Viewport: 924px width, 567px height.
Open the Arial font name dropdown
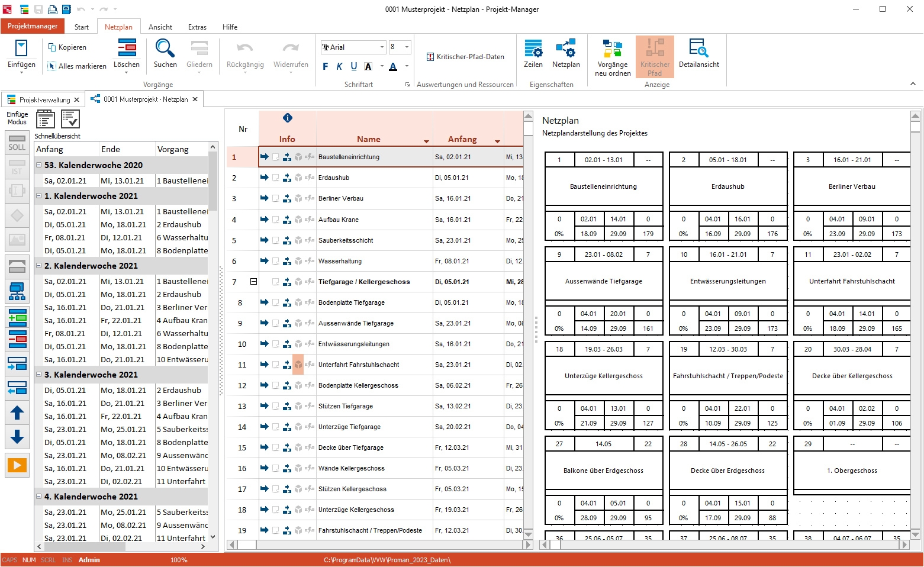click(382, 47)
